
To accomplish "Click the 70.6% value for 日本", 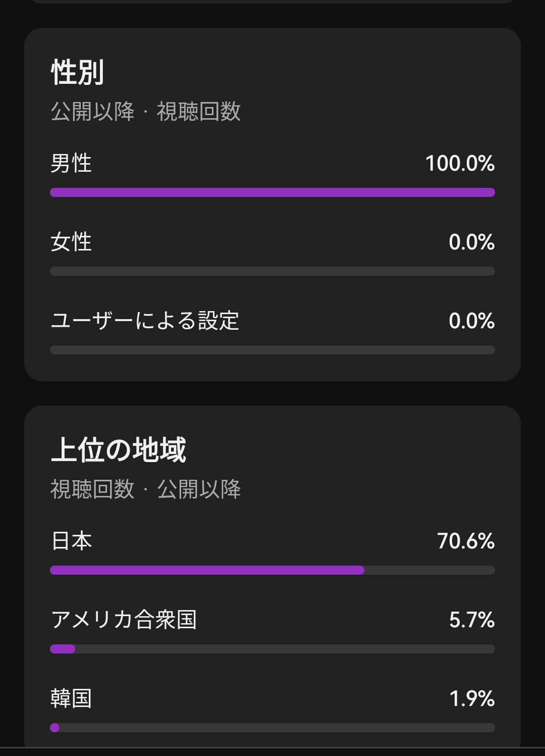I will 465,541.
